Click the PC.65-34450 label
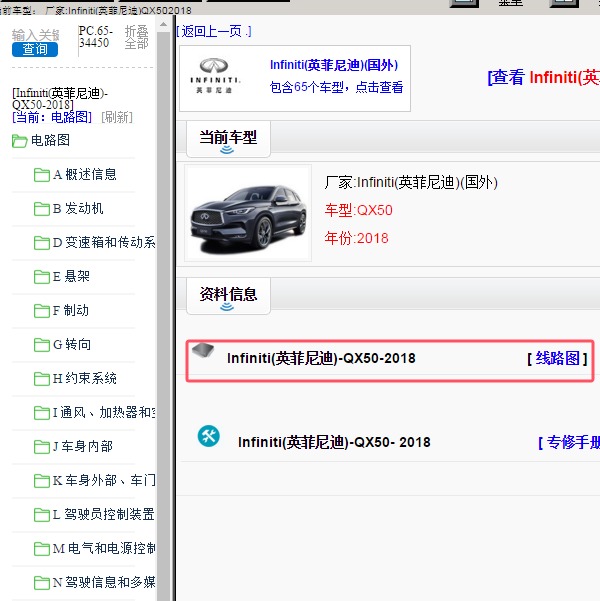 [x=95, y=37]
